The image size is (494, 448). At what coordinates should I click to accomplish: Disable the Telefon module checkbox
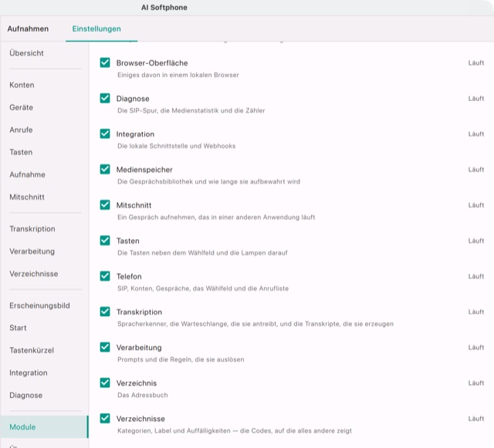coord(105,276)
